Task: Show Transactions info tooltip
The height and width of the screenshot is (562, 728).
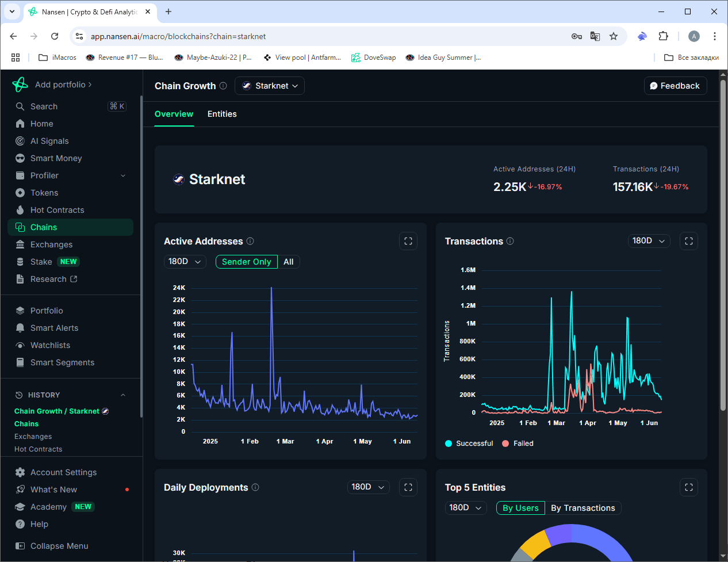Action: click(x=510, y=241)
